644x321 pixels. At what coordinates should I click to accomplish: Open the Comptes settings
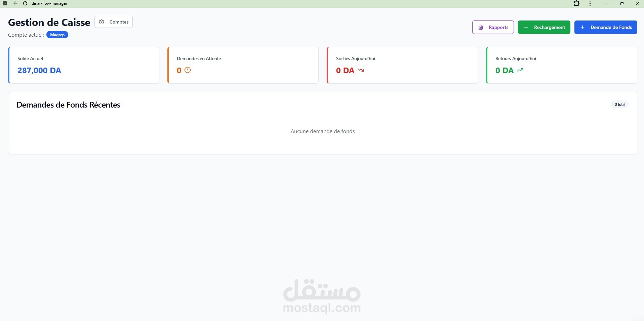pos(113,22)
